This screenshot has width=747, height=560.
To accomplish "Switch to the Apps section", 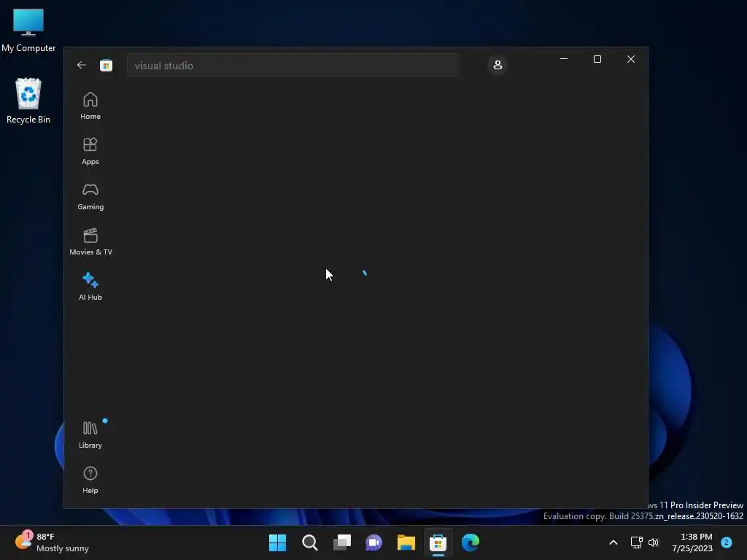I will tap(90, 151).
